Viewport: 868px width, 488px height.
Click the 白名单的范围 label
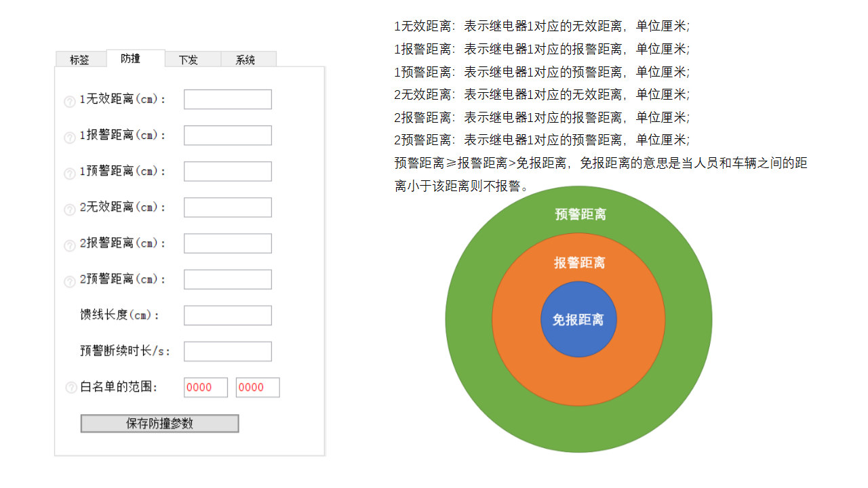[119, 387]
